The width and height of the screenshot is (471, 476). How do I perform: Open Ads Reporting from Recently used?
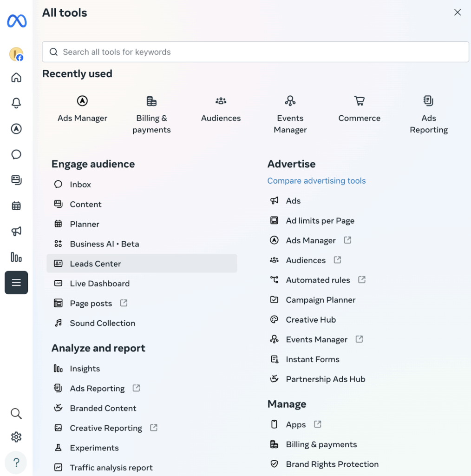click(x=429, y=114)
